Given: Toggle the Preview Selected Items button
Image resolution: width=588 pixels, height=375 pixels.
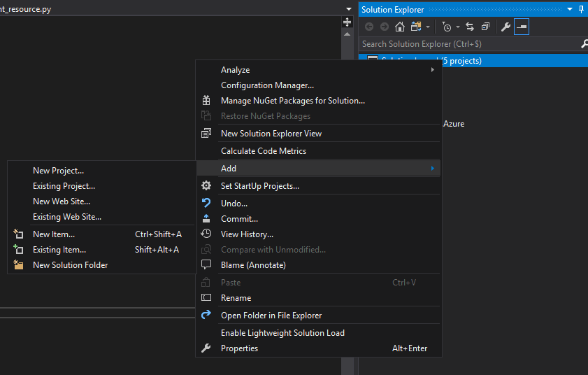Looking at the screenshot, I should 522,27.
